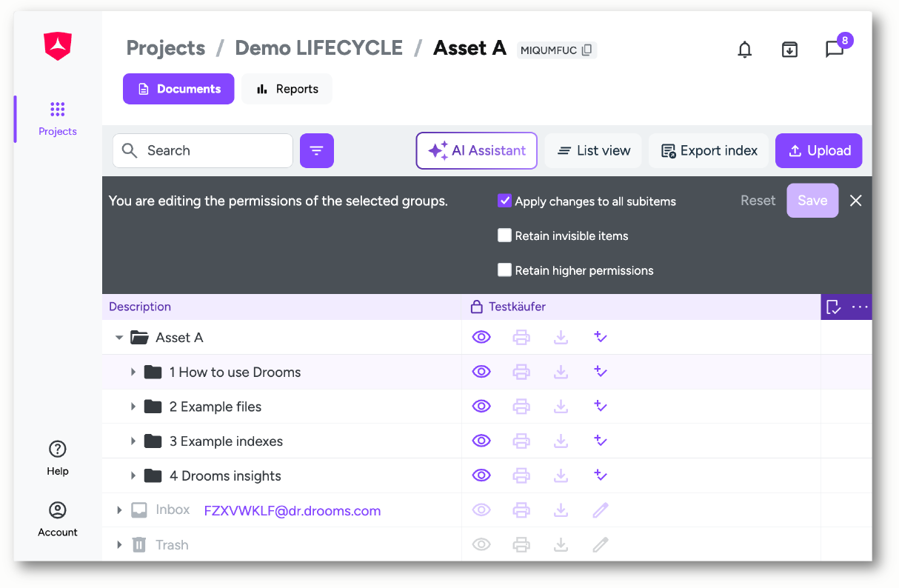This screenshot has height=588, width=899.
Task: Uncheck Apply changes to all subitems
Action: tap(504, 201)
